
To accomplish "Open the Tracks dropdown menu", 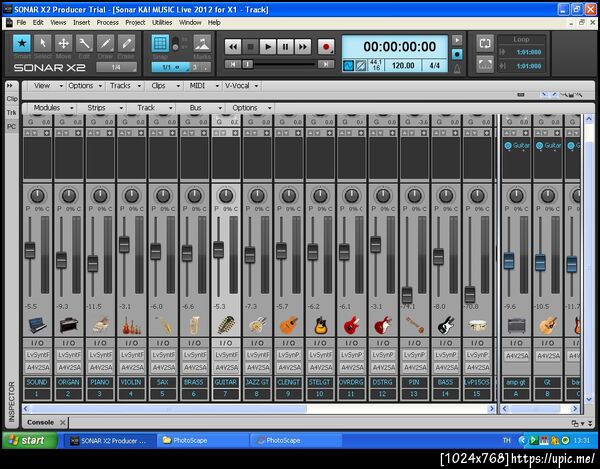I will pos(126,86).
